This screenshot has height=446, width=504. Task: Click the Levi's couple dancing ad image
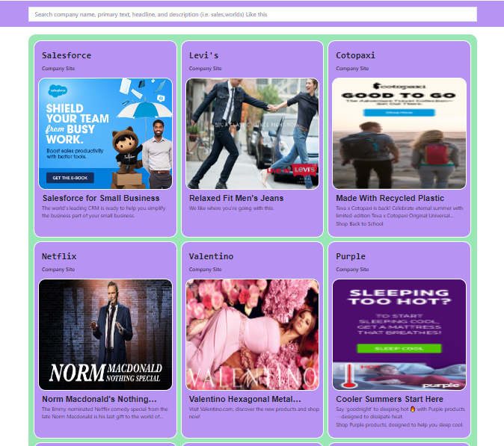coord(252,134)
